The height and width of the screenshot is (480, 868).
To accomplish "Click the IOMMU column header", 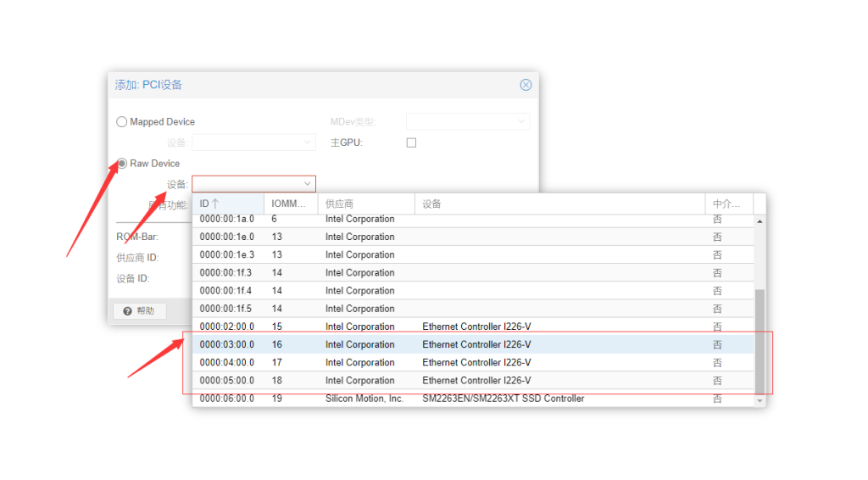I will pyautogui.click(x=290, y=204).
